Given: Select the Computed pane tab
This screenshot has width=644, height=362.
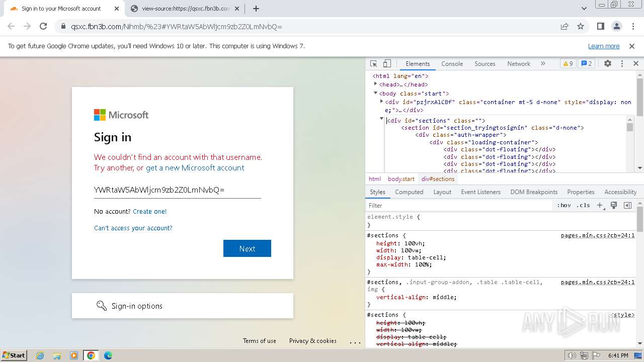Looking at the screenshot, I should (x=409, y=192).
